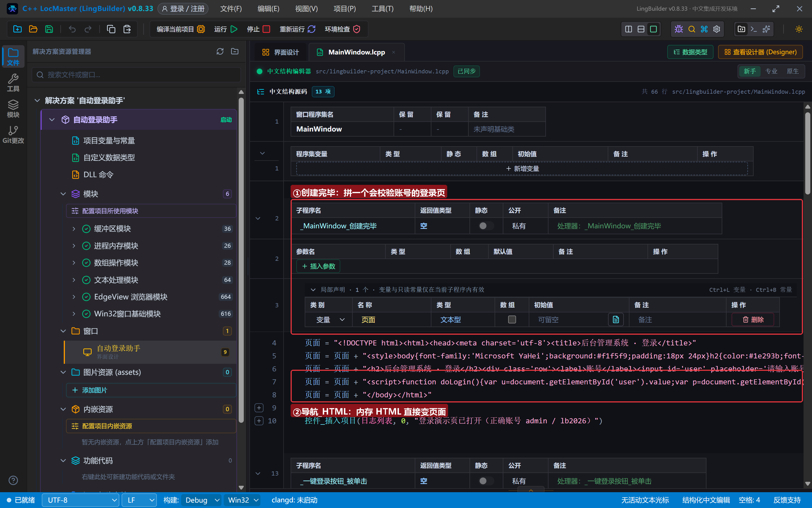Redo the last undone action

(x=88, y=29)
